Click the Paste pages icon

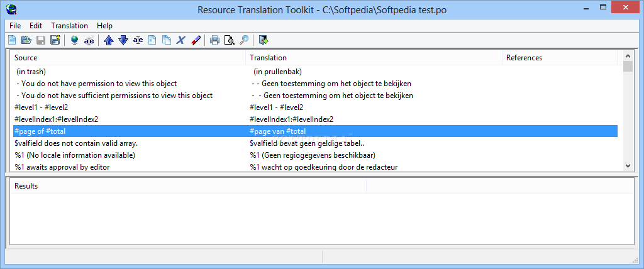click(x=166, y=40)
